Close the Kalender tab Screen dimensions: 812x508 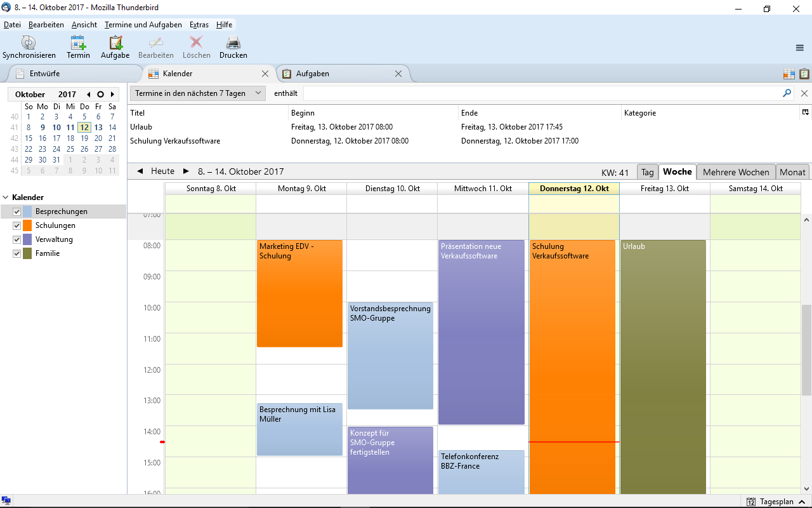(265, 74)
